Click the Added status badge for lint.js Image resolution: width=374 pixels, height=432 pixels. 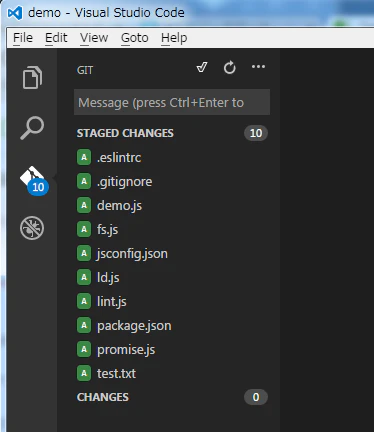(x=84, y=301)
